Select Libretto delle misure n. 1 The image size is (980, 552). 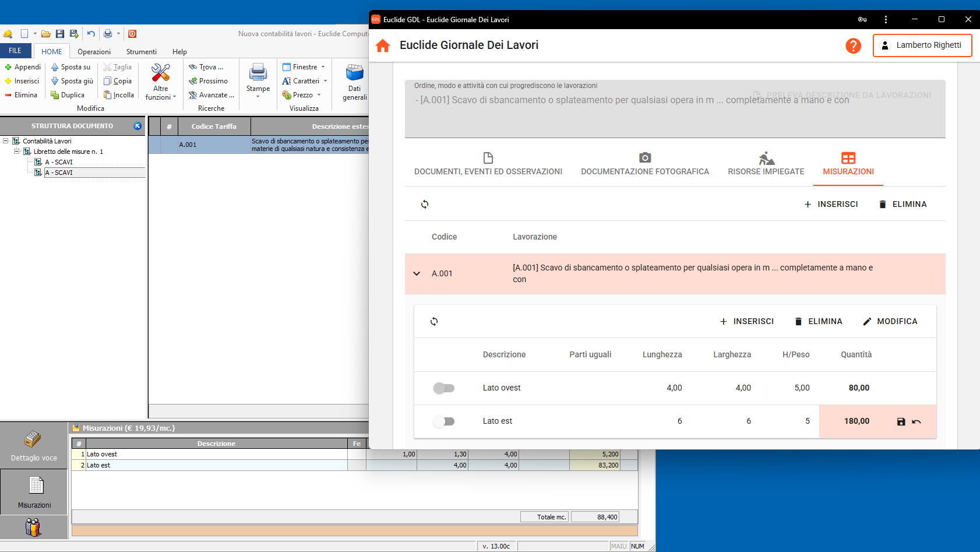(68, 152)
